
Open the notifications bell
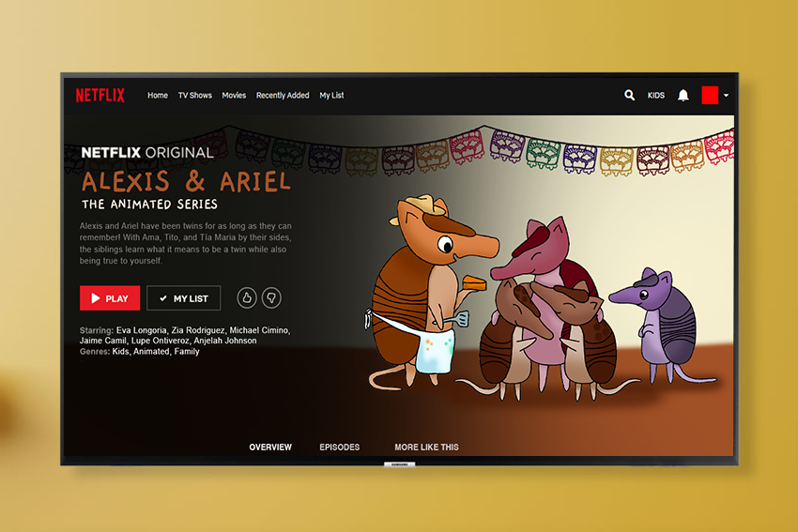point(683,95)
